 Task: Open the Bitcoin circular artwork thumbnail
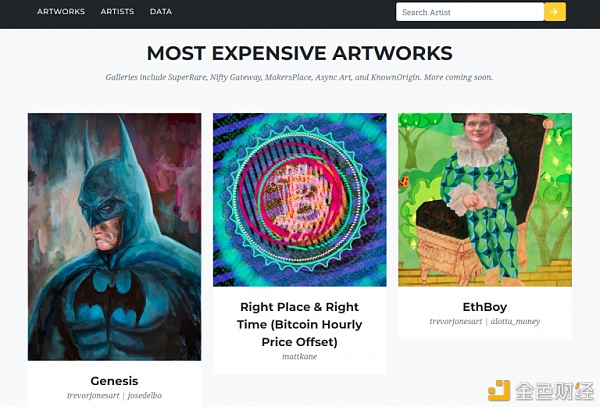[300, 200]
